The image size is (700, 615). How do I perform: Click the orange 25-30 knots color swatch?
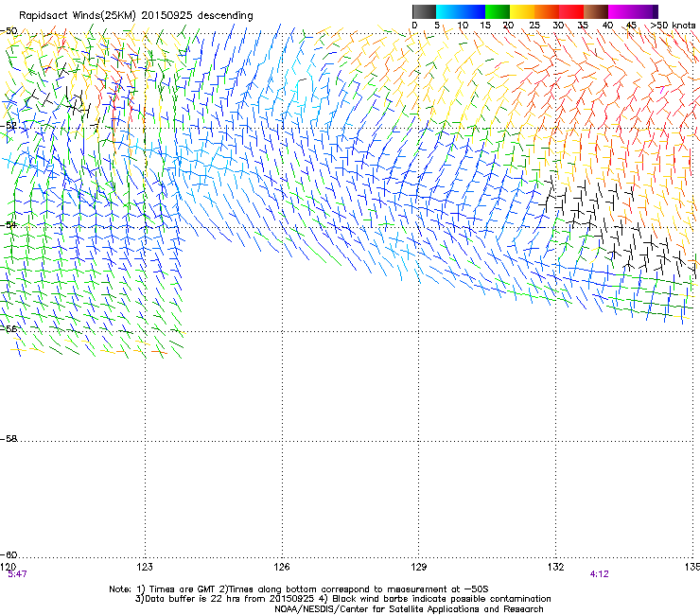coord(547,11)
